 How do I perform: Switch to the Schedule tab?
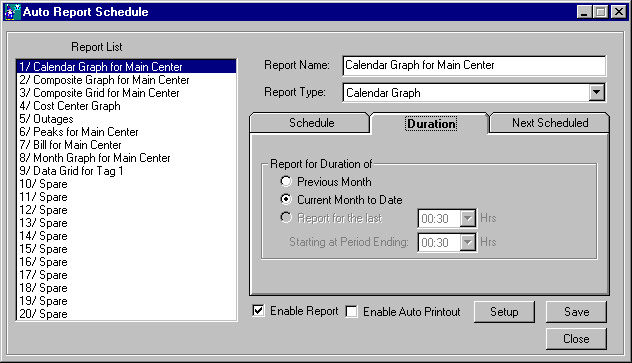[x=311, y=123]
